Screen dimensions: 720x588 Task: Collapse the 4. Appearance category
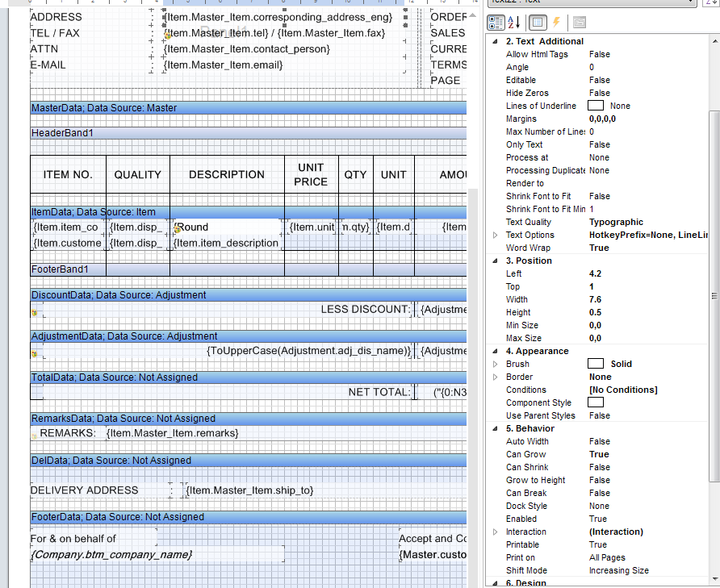pyautogui.click(x=495, y=351)
